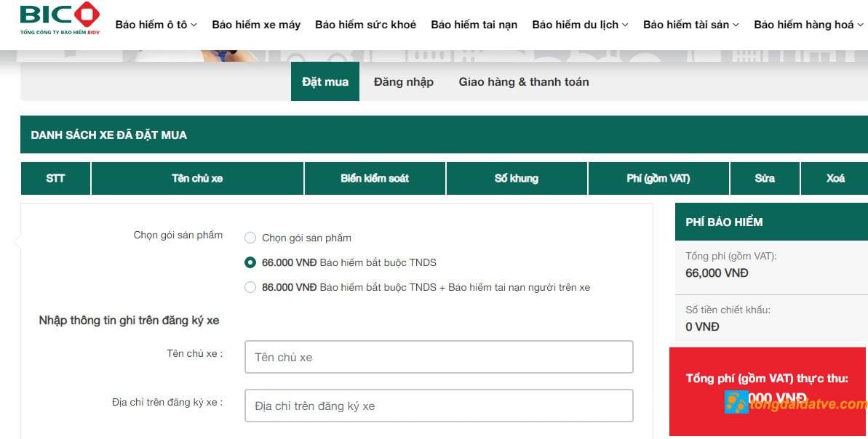
Task: Click the Phí (gồm VAT) column header
Action: [658, 178]
